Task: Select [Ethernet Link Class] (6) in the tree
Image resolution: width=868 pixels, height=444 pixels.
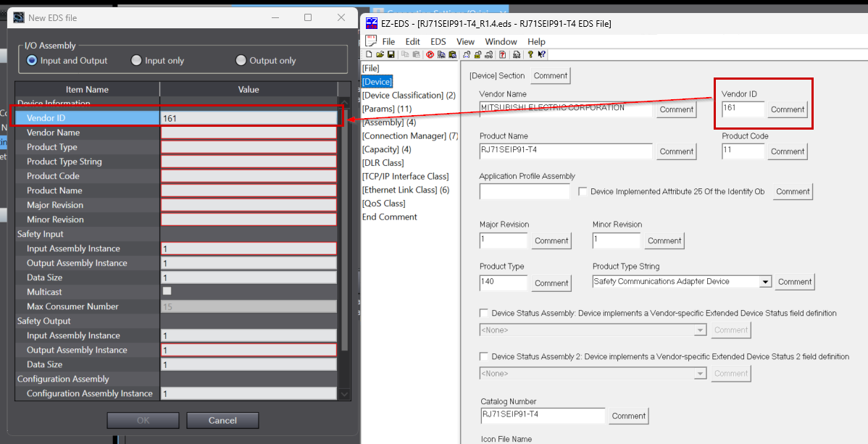Action: (x=405, y=190)
